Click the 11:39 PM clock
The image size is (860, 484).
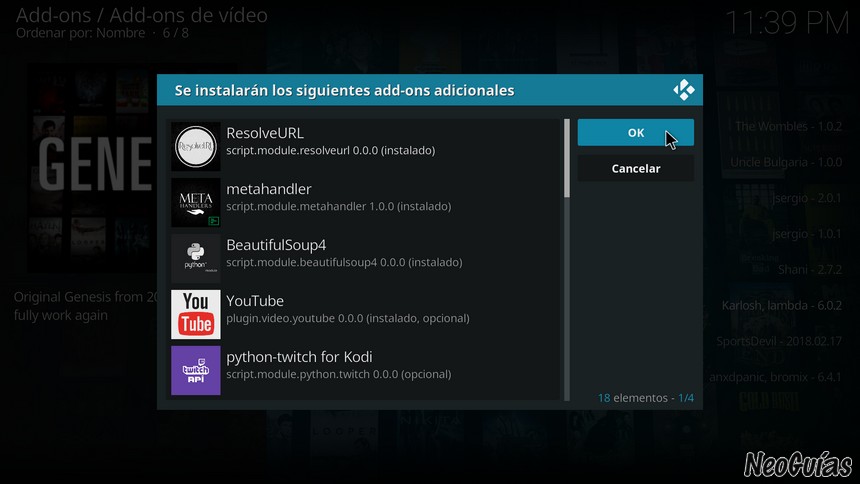(x=787, y=23)
